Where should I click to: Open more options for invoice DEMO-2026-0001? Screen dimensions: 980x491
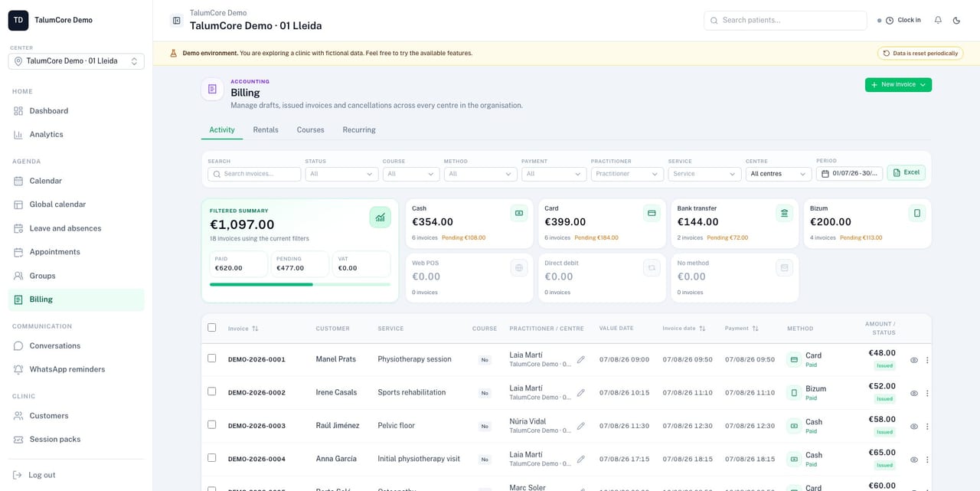(x=927, y=360)
